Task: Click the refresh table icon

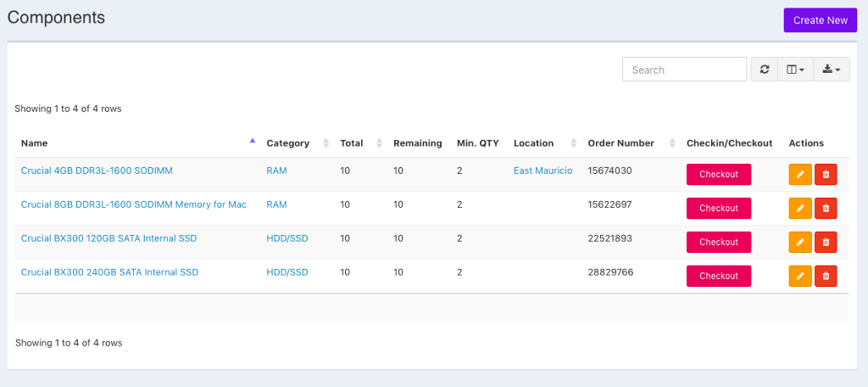Action: tap(765, 70)
